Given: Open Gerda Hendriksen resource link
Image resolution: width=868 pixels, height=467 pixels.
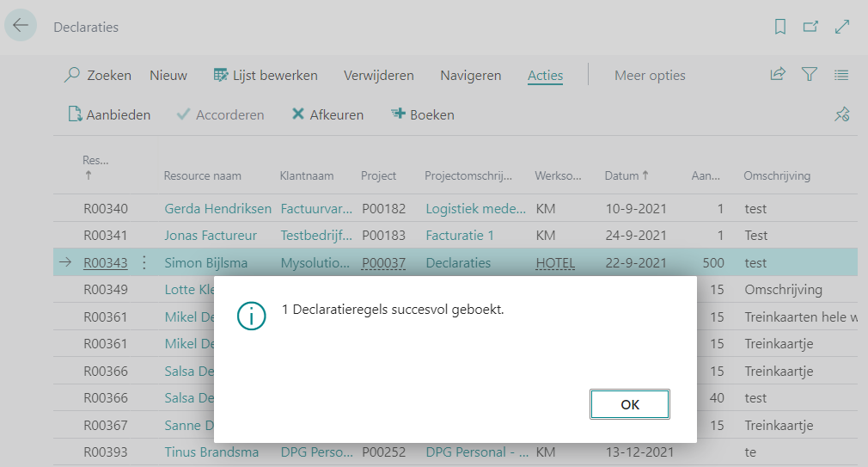Looking at the screenshot, I should coord(217,208).
